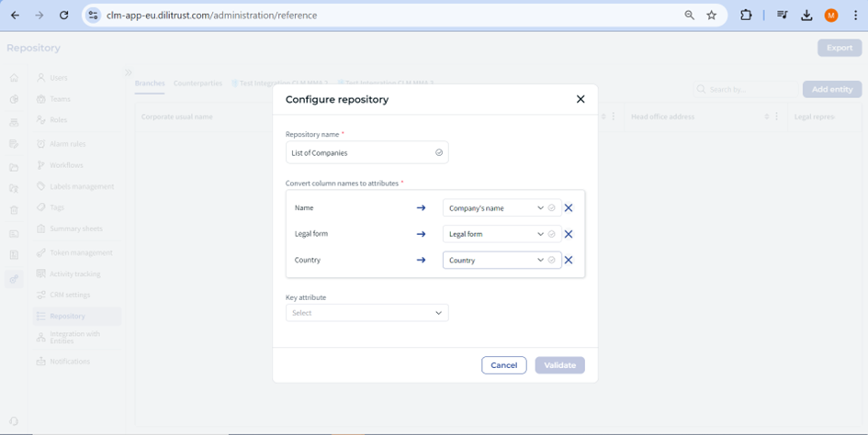
Task: Clear the Country attribute selection
Action: [x=552, y=261]
